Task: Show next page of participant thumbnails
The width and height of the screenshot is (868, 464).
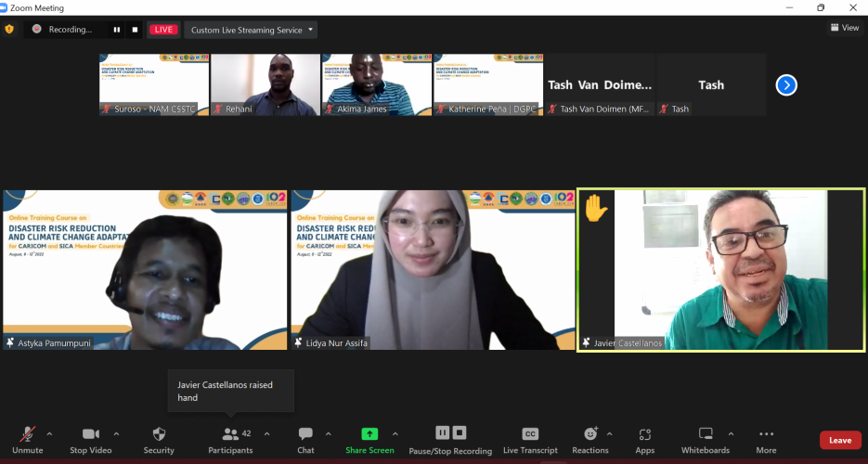Action: coord(786,85)
